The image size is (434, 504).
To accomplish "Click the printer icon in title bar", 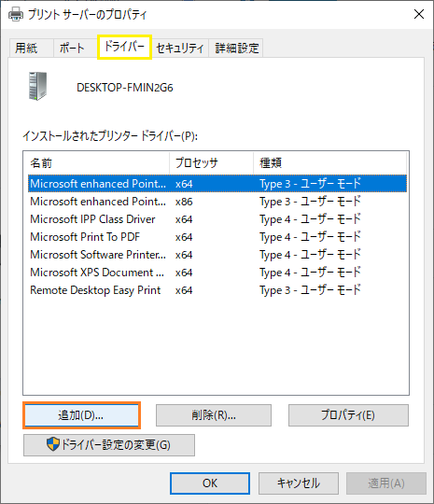I will click(x=16, y=14).
